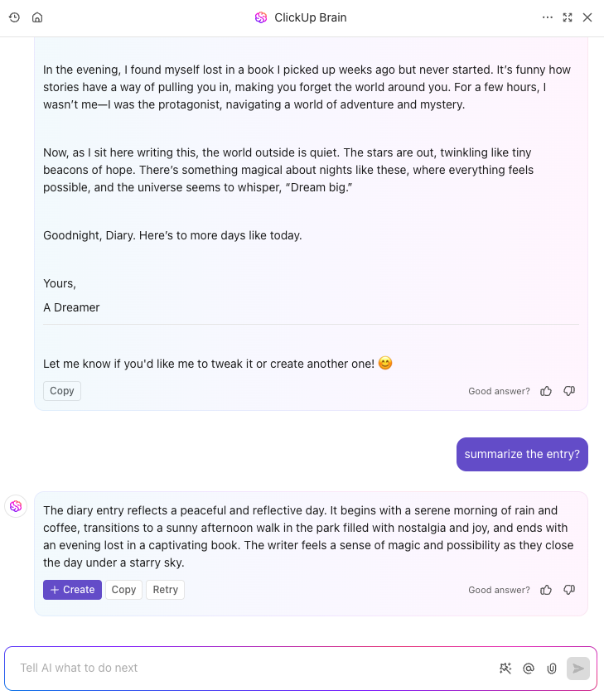Click the @ mention icon
The width and height of the screenshot is (604, 700).
529,669
